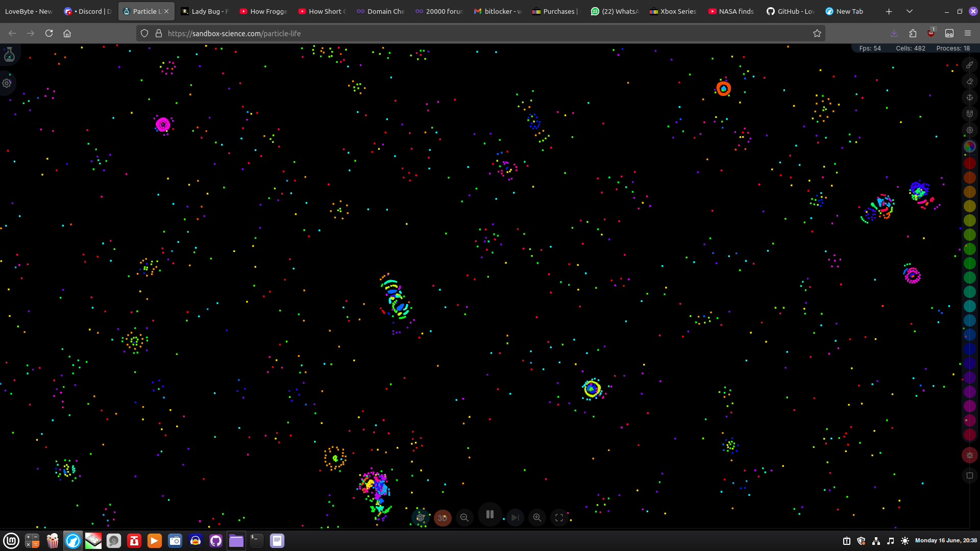Screen dimensions: 980x551
Task: Step simulation forward one frame
Action: coord(515,517)
